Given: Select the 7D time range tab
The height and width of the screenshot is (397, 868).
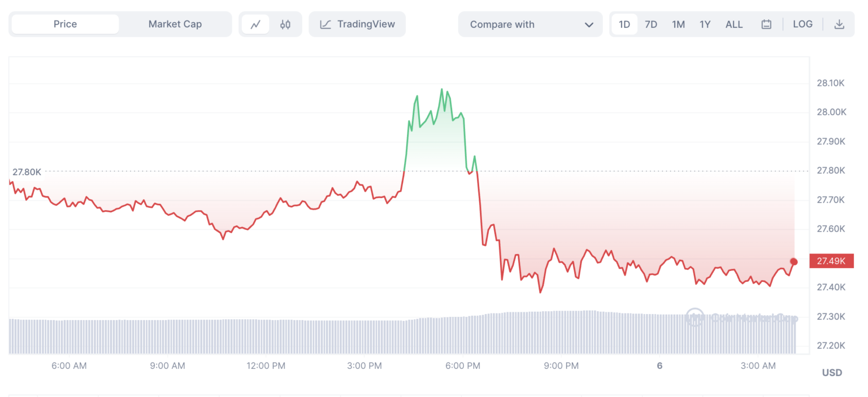Looking at the screenshot, I should [x=651, y=24].
